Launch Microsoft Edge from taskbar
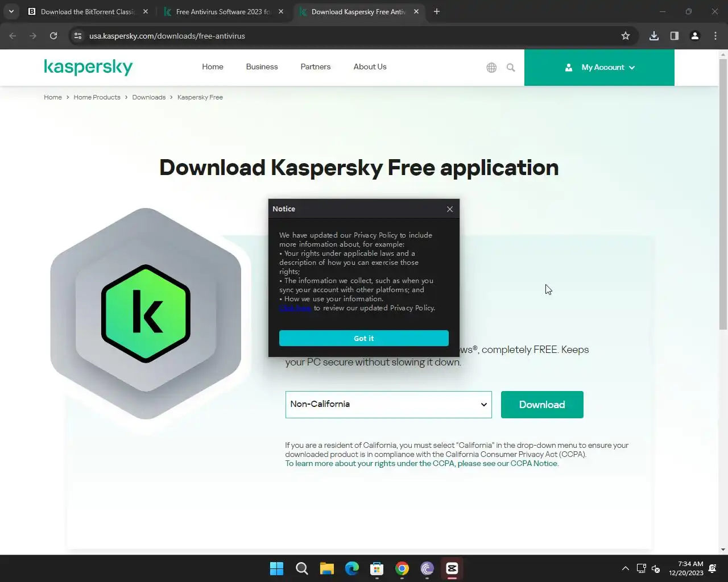This screenshot has width=728, height=582. [x=352, y=568]
